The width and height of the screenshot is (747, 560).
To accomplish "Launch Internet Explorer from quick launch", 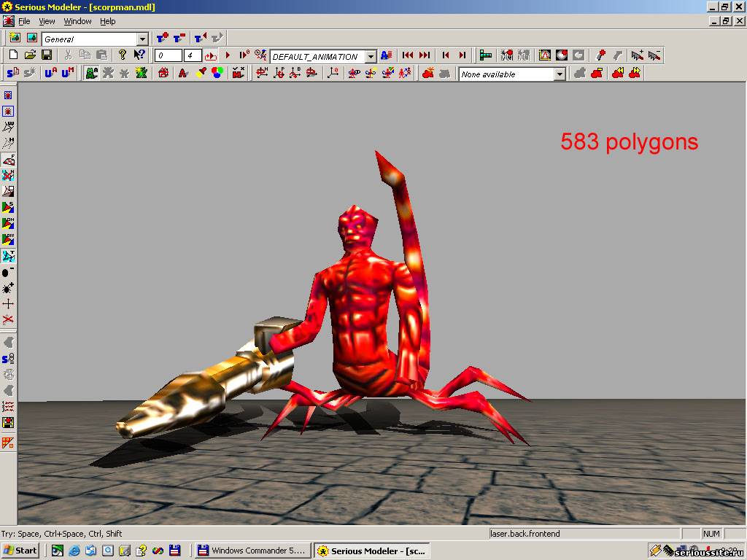I will click(x=74, y=551).
